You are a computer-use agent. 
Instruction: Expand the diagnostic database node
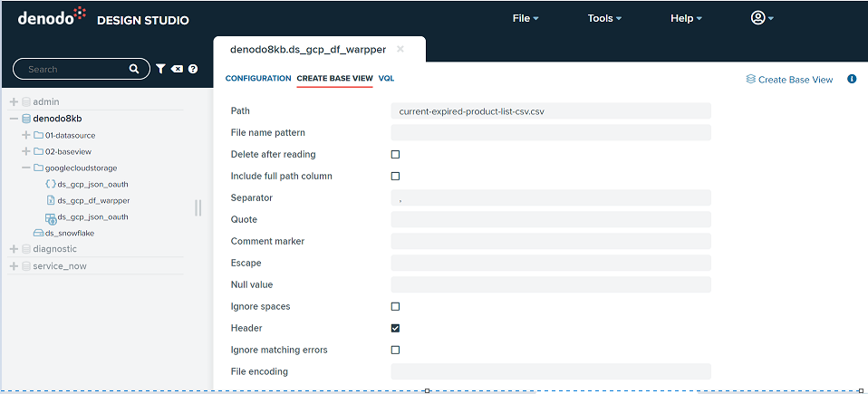[x=14, y=249]
